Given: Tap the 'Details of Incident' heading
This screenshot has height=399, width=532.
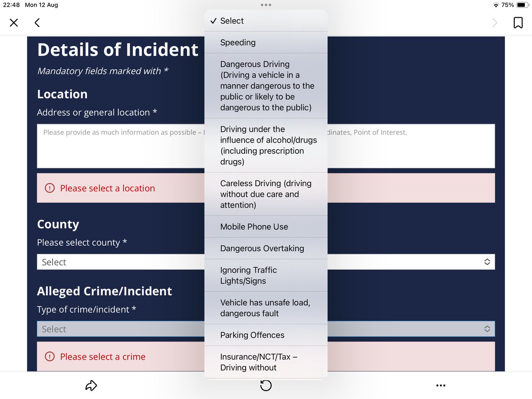Looking at the screenshot, I should [x=117, y=50].
